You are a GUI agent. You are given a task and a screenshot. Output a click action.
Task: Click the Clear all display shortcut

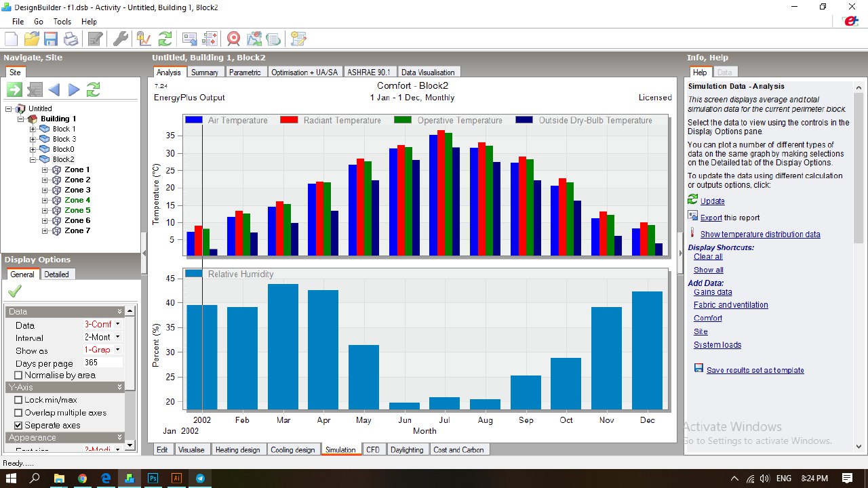tap(708, 257)
